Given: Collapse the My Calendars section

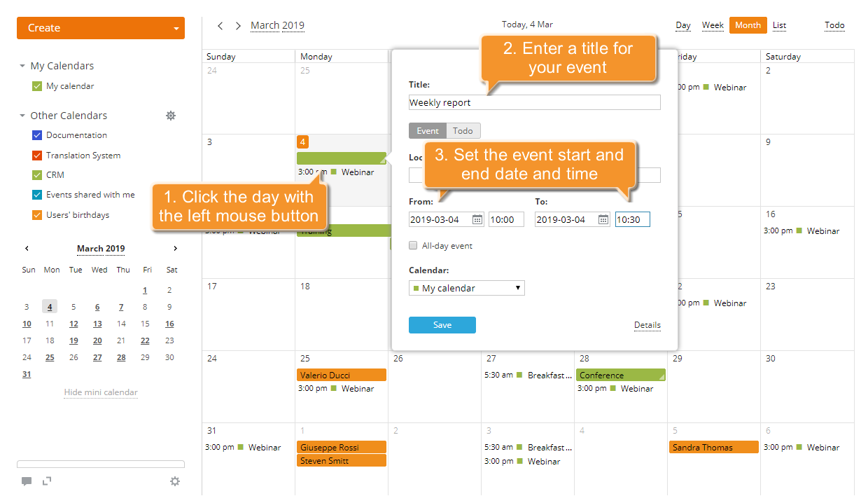Looking at the screenshot, I should point(21,65).
